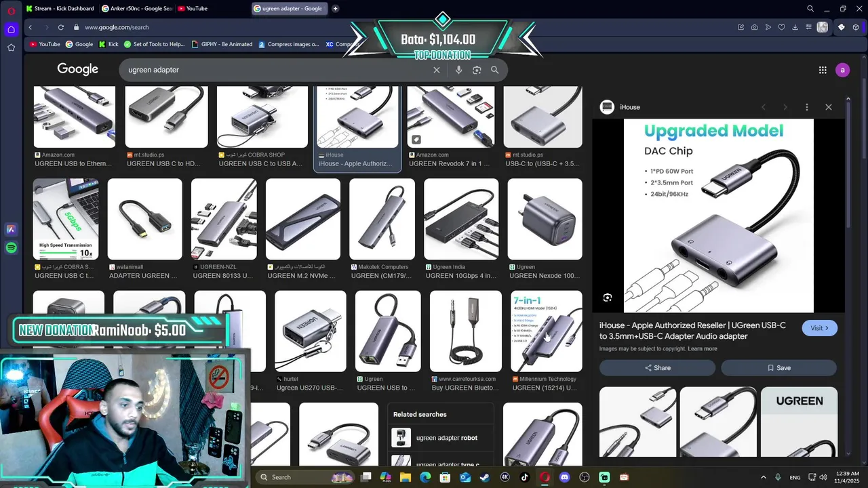Open Google account avatar
Viewport: 868px width, 488px height.
pos(843,70)
